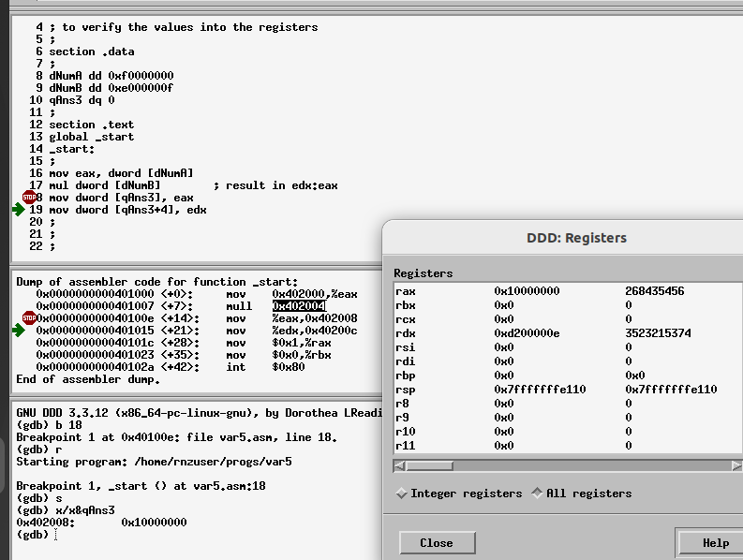Click source line 6 section .data

(92, 52)
